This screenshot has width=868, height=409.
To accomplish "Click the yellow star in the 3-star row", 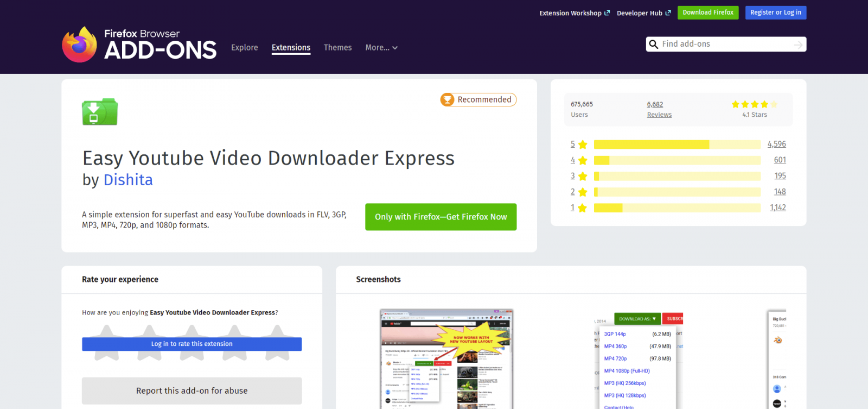I will point(583,176).
